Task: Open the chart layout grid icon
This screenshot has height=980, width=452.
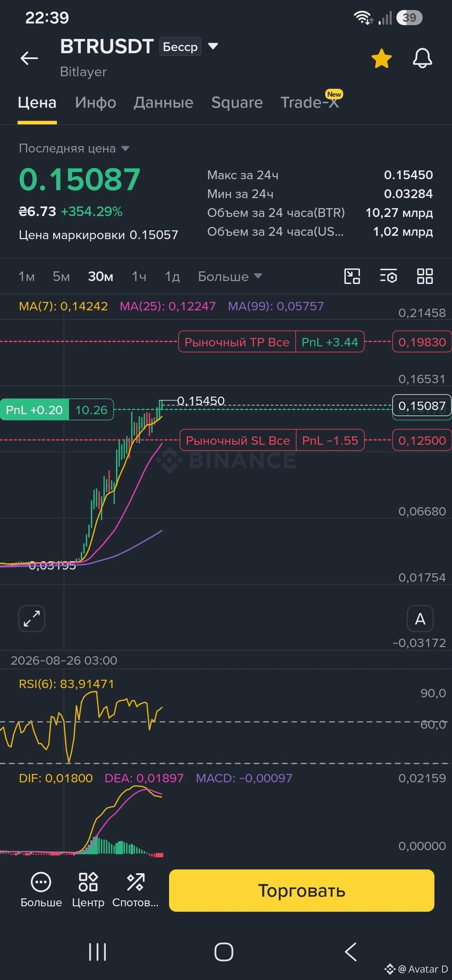Action: click(x=425, y=276)
